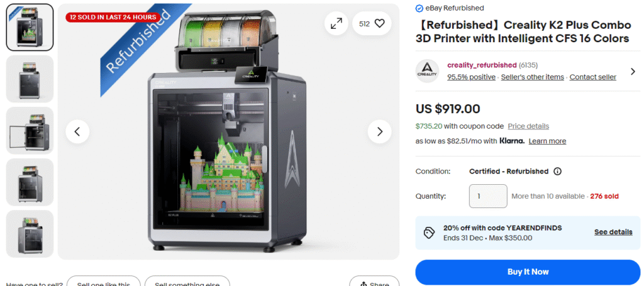Expand seller details chevron arrow
The height and width of the screenshot is (286, 644).
(633, 72)
